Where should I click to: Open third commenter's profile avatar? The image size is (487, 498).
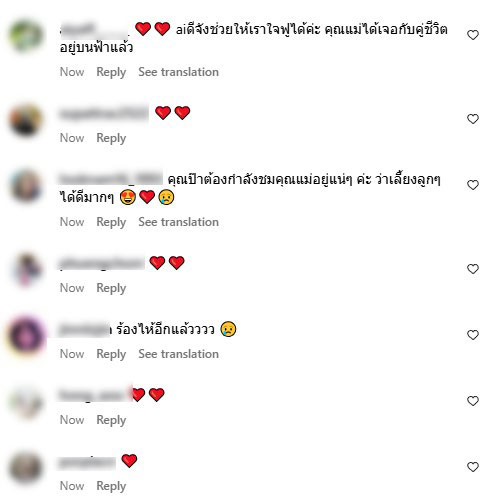coord(26,185)
